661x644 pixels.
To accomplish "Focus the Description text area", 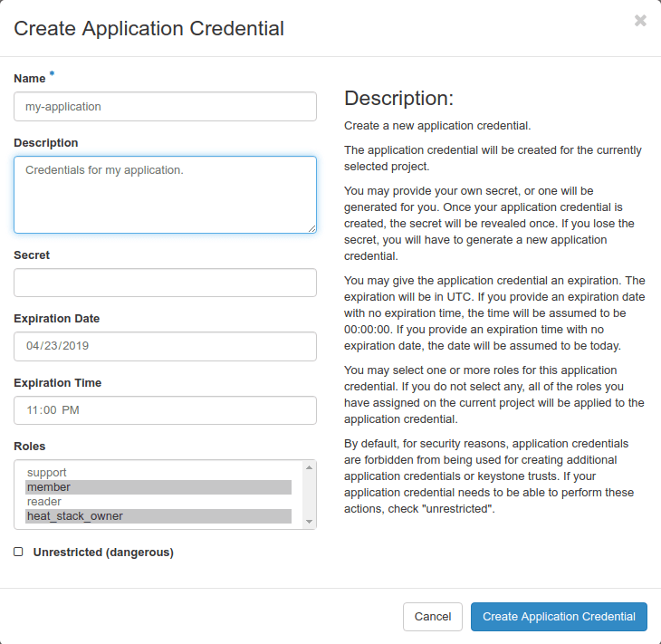I will (165, 194).
